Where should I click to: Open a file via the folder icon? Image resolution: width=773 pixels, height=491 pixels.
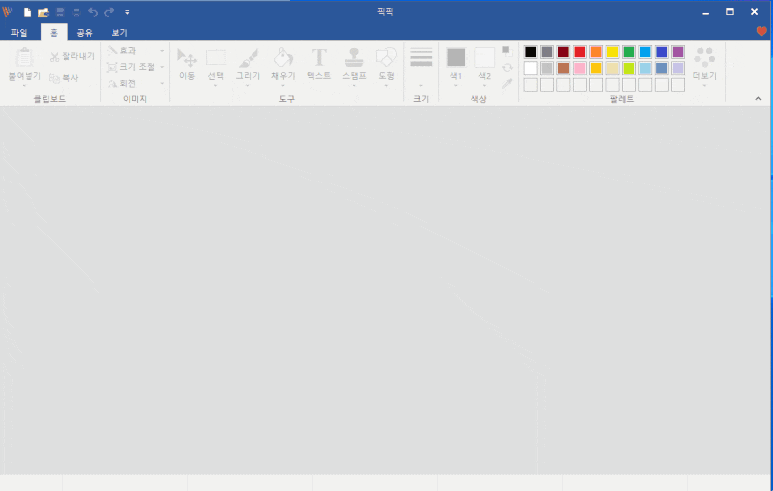point(43,12)
